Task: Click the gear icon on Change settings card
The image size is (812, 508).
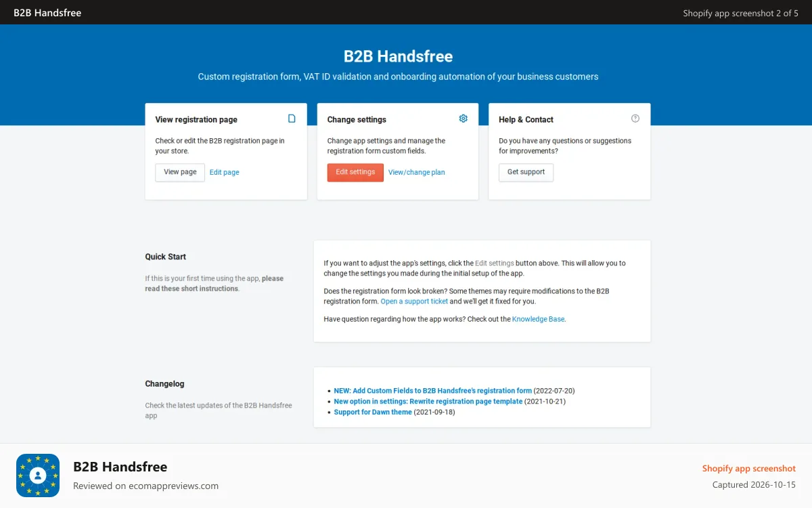Action: coord(464,119)
